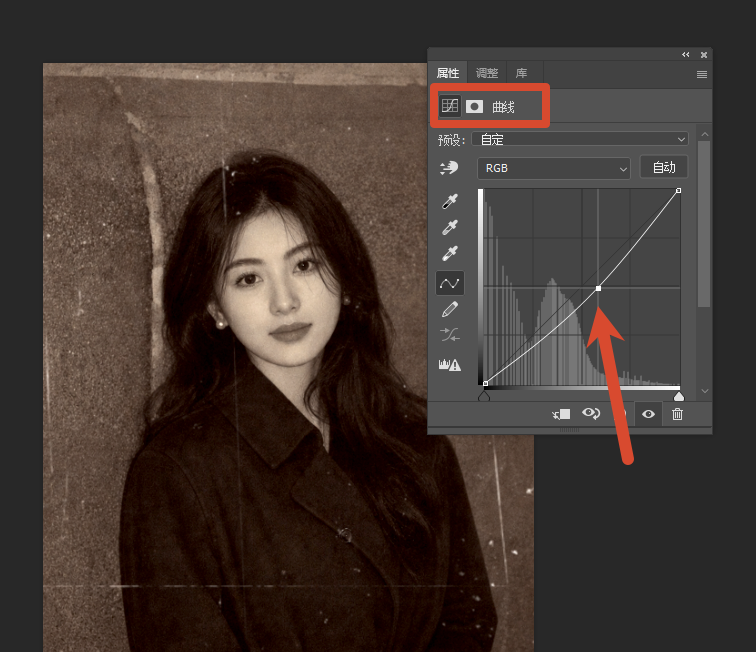Delete adjustment layer with trash icon
The height and width of the screenshot is (652, 756).
(x=677, y=414)
